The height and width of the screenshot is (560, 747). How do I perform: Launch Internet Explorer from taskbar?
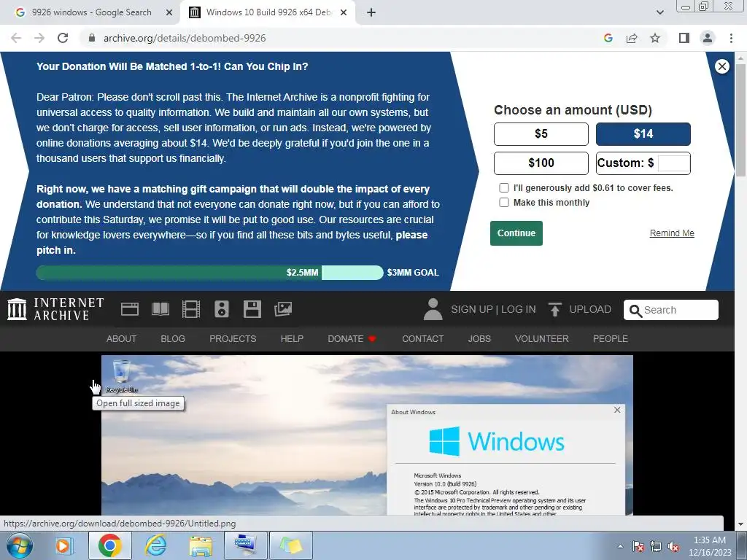click(x=155, y=545)
